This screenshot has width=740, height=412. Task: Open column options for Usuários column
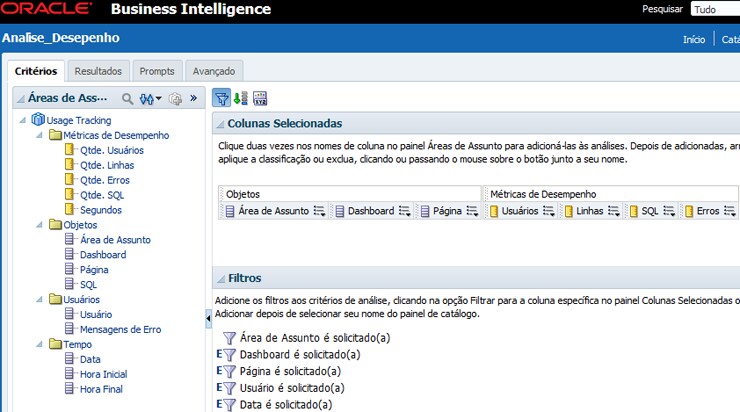[x=548, y=211]
